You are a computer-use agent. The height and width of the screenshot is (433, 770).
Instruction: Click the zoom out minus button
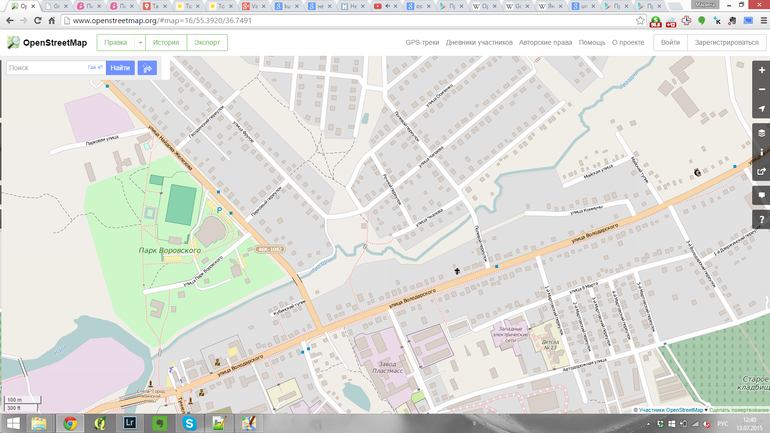tap(761, 89)
